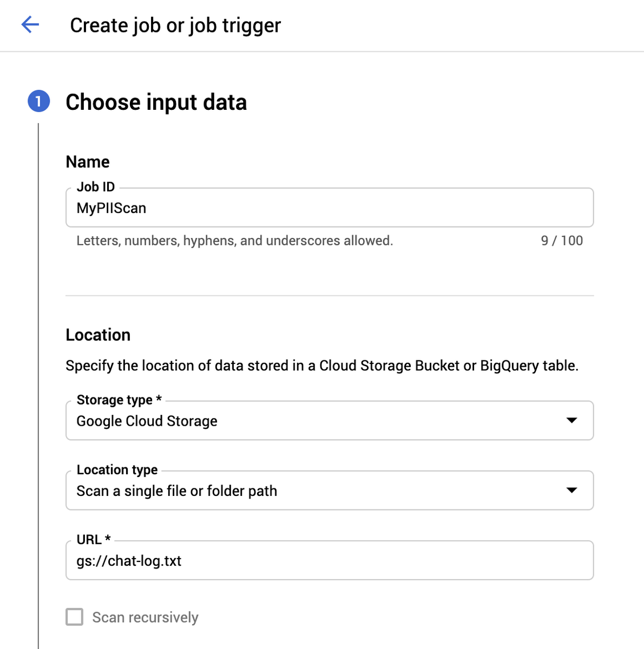
Task: Click the "Storage type *" field label
Action: (119, 400)
